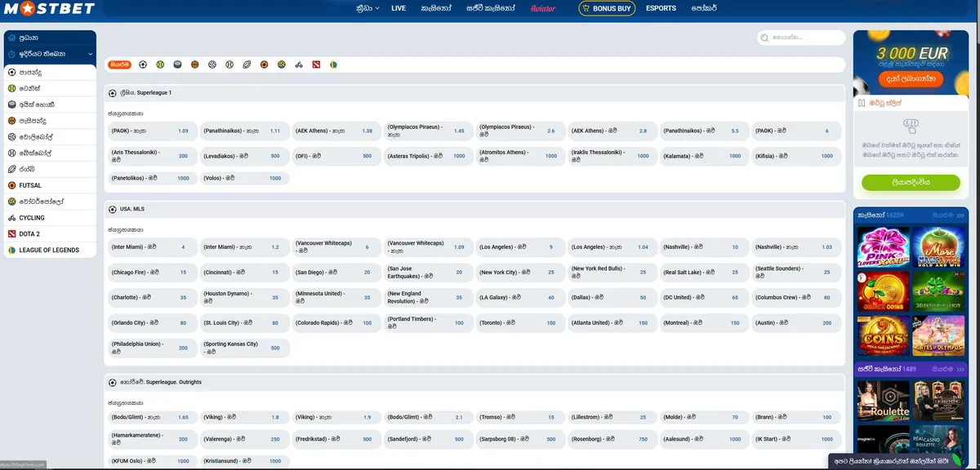Screen dimensions: 980x470
Task: Click the USA. MLS league header
Action: pyautogui.click(x=475, y=209)
